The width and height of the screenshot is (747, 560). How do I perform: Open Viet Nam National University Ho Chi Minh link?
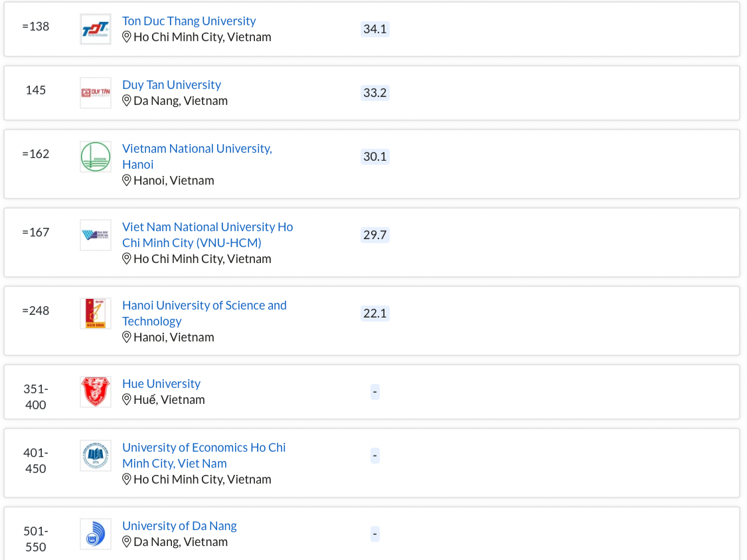tap(207, 227)
